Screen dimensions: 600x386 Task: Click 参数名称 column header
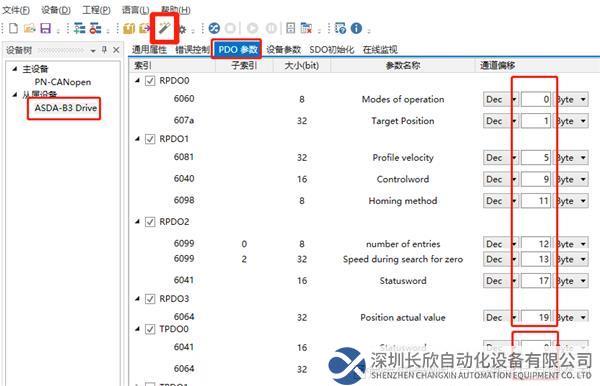[x=403, y=65]
